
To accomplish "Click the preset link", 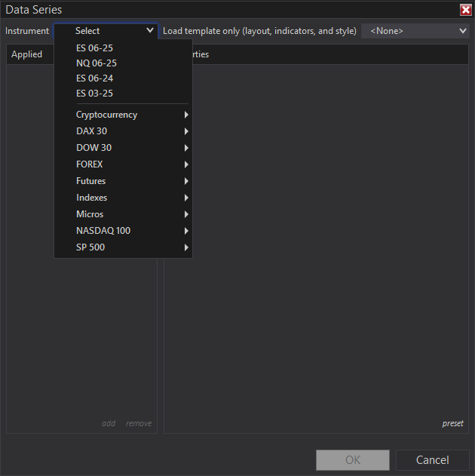I will [453, 423].
